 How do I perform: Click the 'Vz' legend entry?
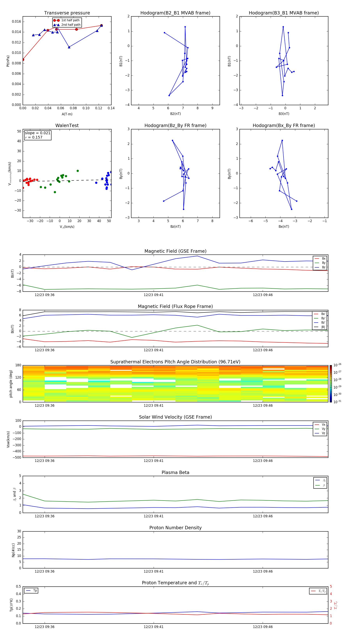[x=320, y=433]
